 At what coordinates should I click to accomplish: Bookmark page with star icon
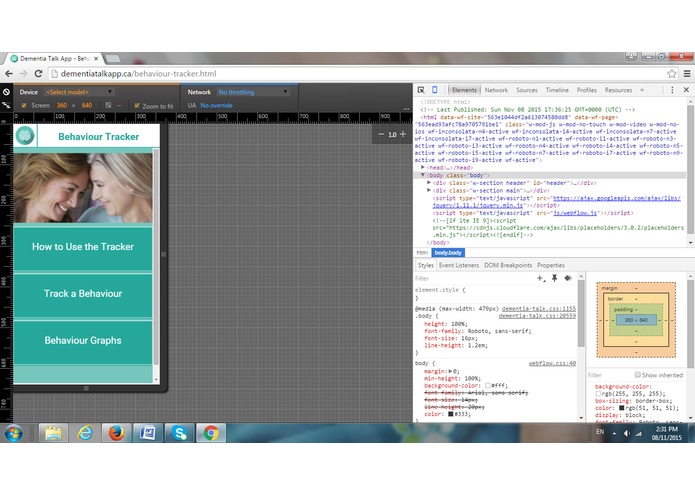click(672, 74)
